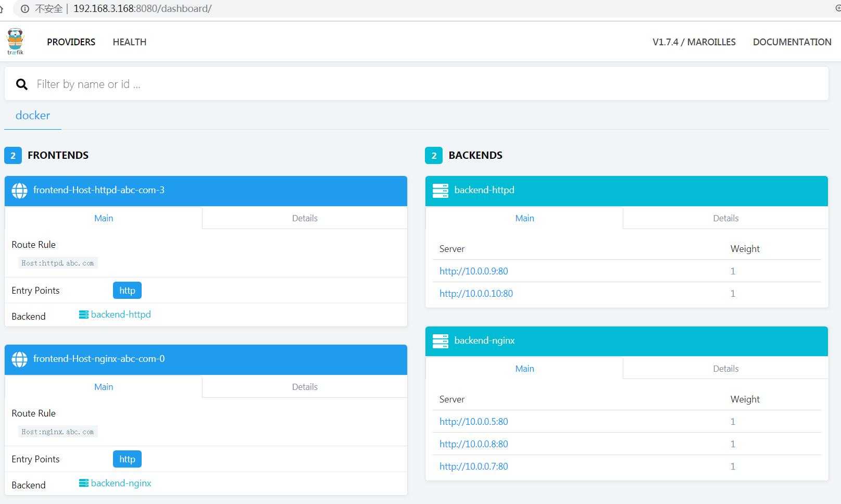Open Details tab of frontend-Host-httpd-abc-com-3
Image resolution: width=841 pixels, height=504 pixels.
[x=305, y=218]
